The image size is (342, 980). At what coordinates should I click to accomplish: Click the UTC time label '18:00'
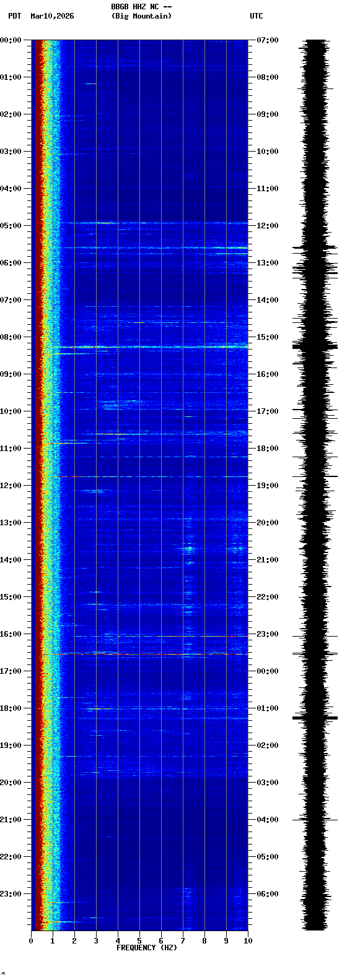[268, 449]
